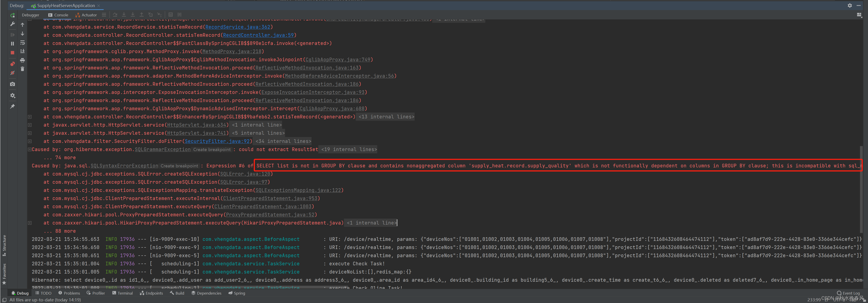Pin the debug tab with the pin icon
Screen dimensions: 868x303
click(12, 107)
